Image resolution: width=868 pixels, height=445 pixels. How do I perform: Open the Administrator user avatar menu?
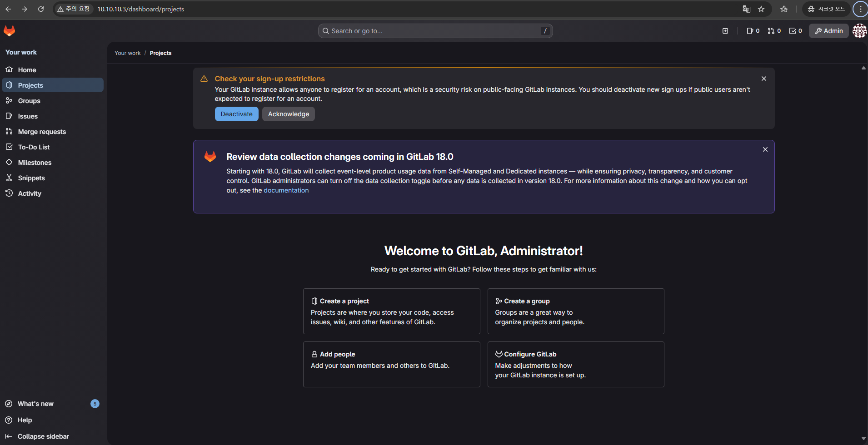pos(859,31)
